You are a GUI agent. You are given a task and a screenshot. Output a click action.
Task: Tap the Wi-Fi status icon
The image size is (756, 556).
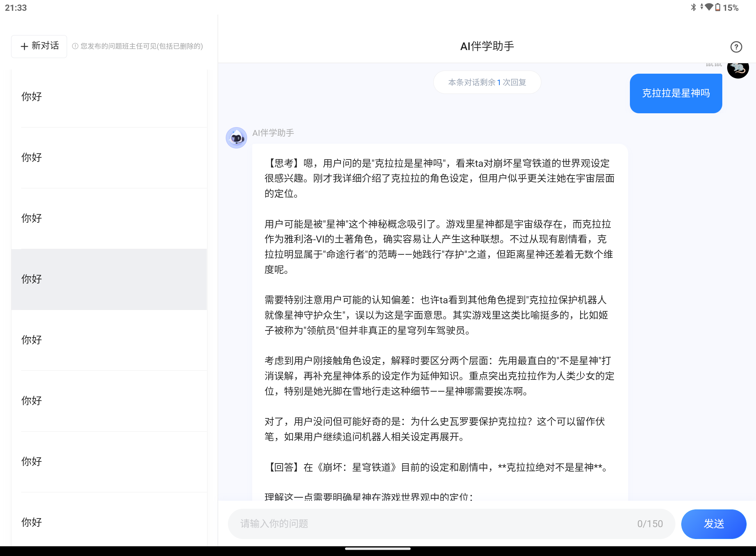click(709, 7)
